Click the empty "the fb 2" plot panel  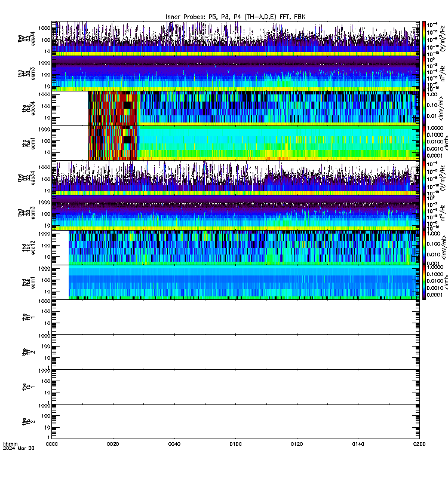click(x=235, y=422)
